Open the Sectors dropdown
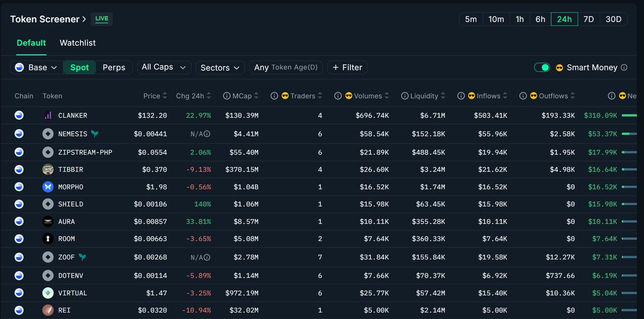 [220, 68]
